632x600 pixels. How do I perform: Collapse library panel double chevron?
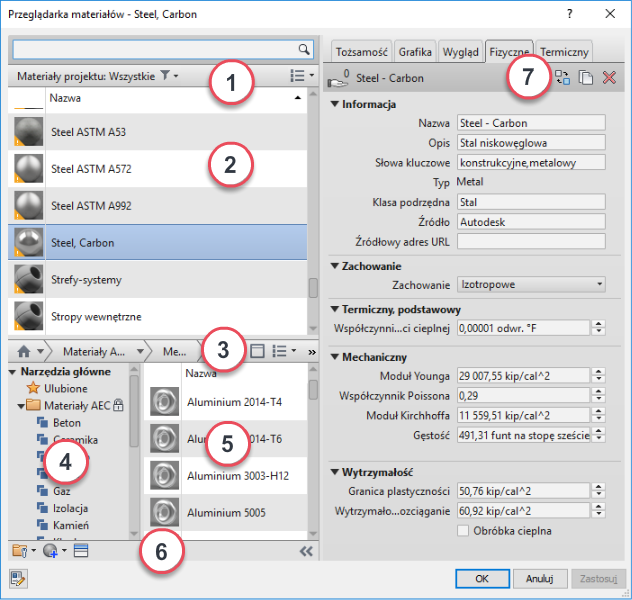306,551
